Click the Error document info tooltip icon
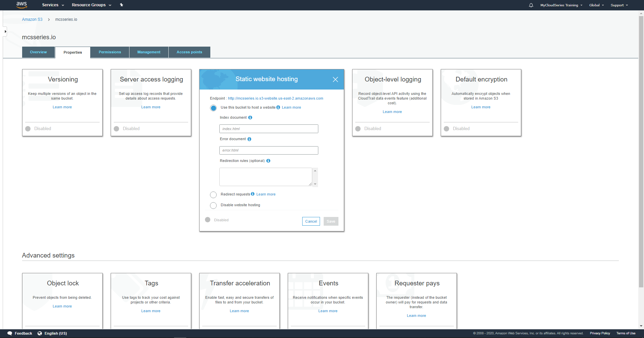 pyautogui.click(x=249, y=139)
